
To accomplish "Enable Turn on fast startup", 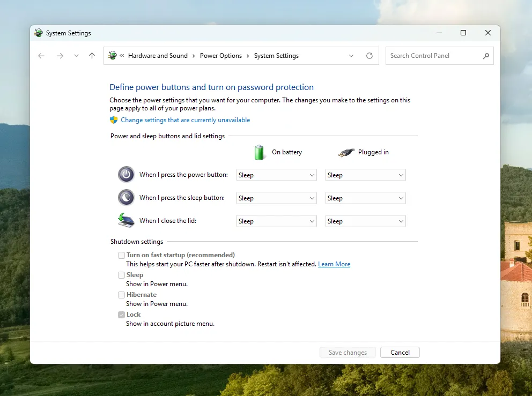I will pyautogui.click(x=121, y=255).
